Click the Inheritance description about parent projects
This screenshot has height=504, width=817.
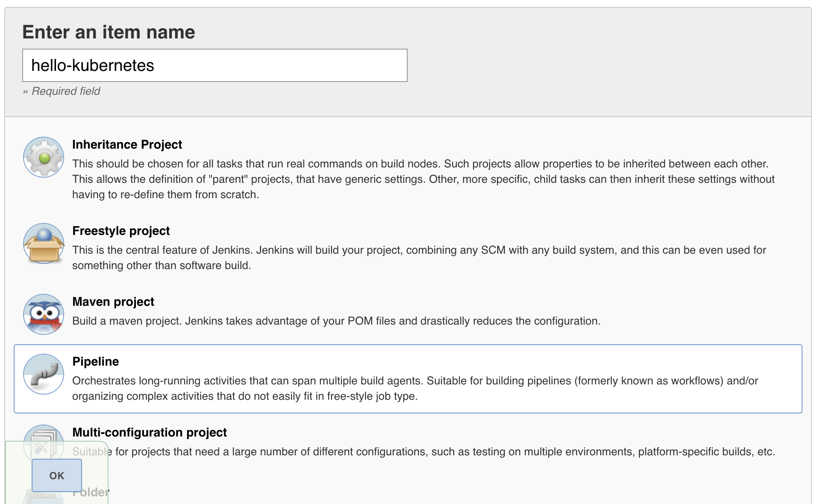(423, 179)
